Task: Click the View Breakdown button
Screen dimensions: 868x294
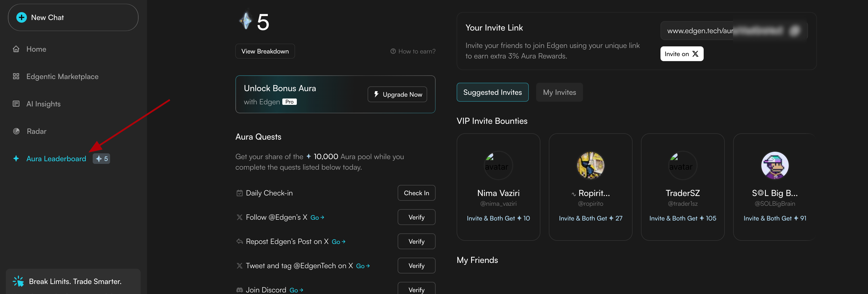Action: click(x=265, y=51)
